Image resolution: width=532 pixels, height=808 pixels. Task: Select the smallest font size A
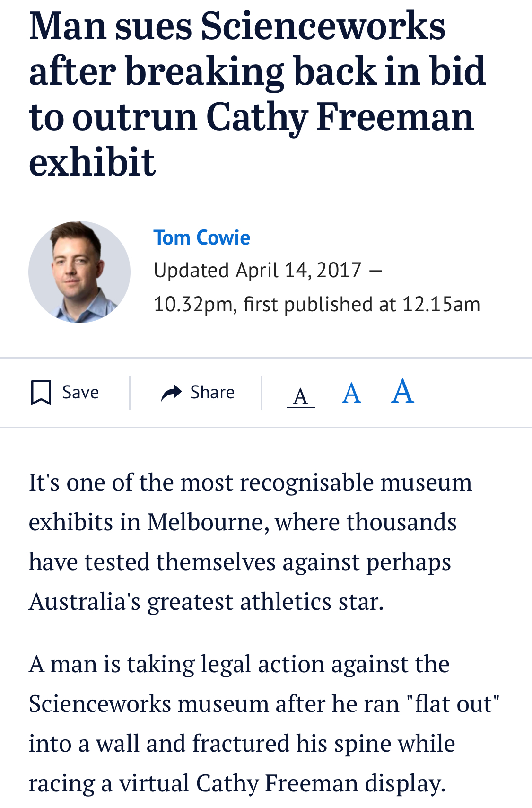tap(301, 395)
